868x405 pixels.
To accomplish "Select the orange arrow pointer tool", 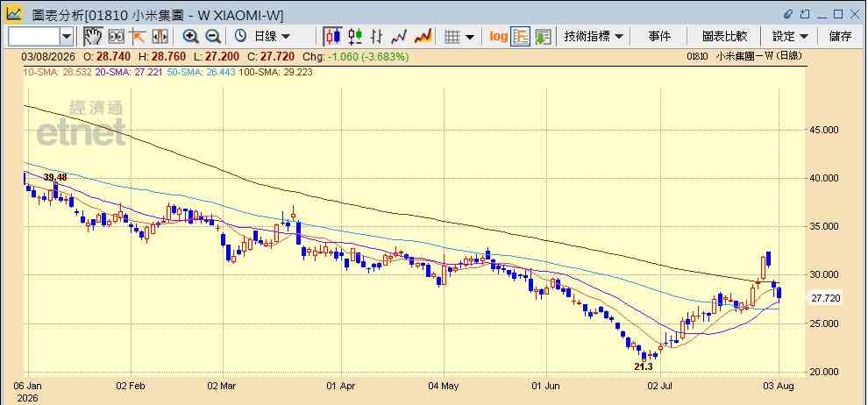I will click(138, 37).
